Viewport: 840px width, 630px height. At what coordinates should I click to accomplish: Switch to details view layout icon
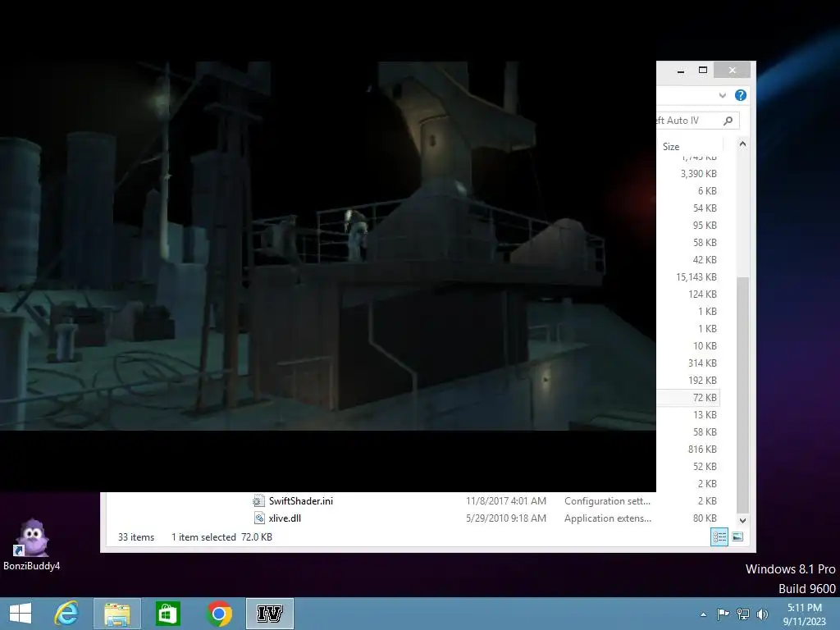tap(719, 536)
